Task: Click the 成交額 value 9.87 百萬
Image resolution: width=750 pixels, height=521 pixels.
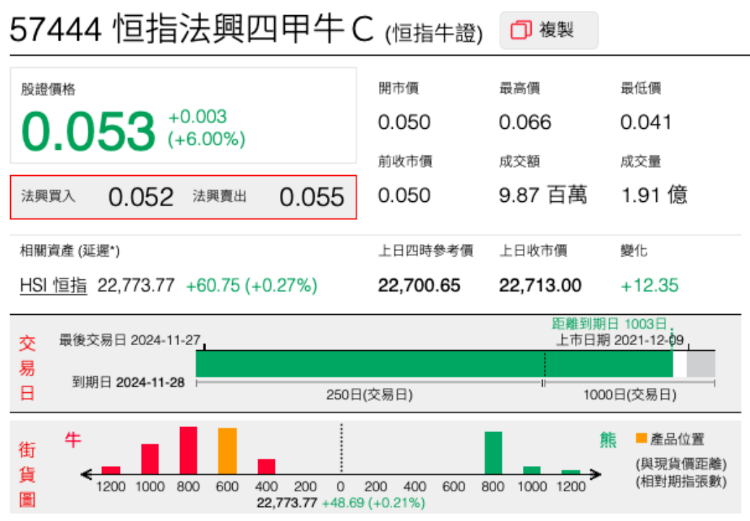Action: 543,195
